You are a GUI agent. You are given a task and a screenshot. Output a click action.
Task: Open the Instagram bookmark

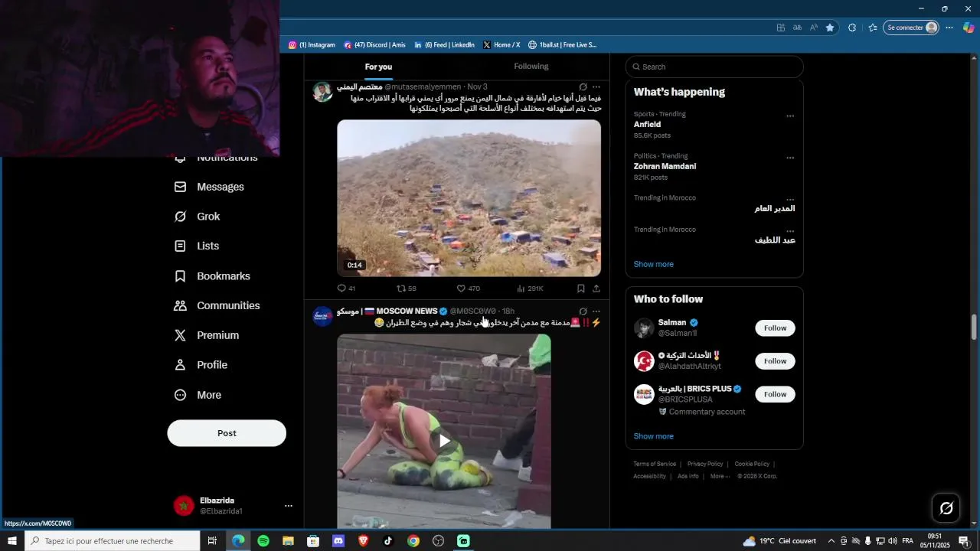(x=312, y=45)
